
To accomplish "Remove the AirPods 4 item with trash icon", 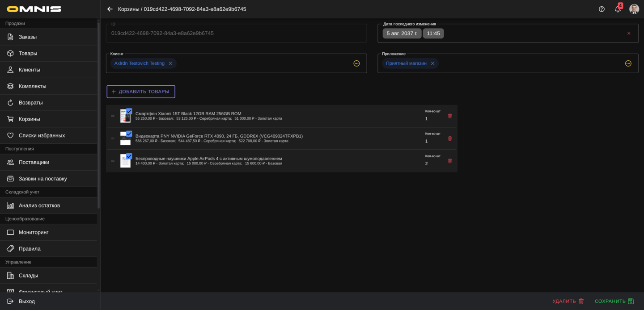I will (450, 161).
